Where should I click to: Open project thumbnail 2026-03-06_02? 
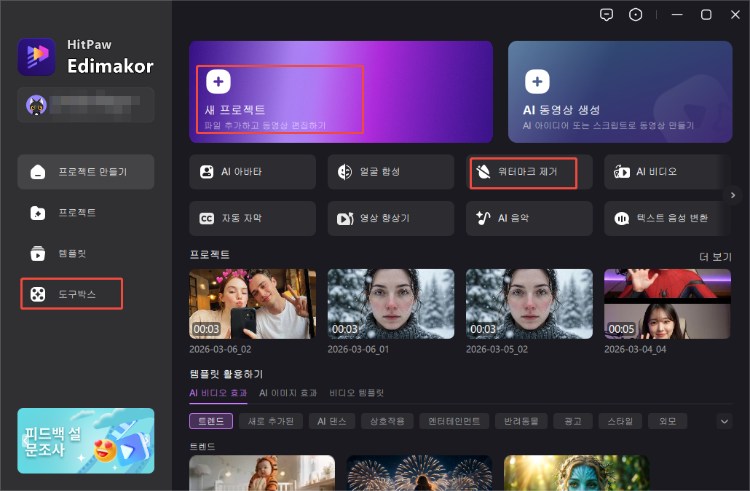click(253, 304)
